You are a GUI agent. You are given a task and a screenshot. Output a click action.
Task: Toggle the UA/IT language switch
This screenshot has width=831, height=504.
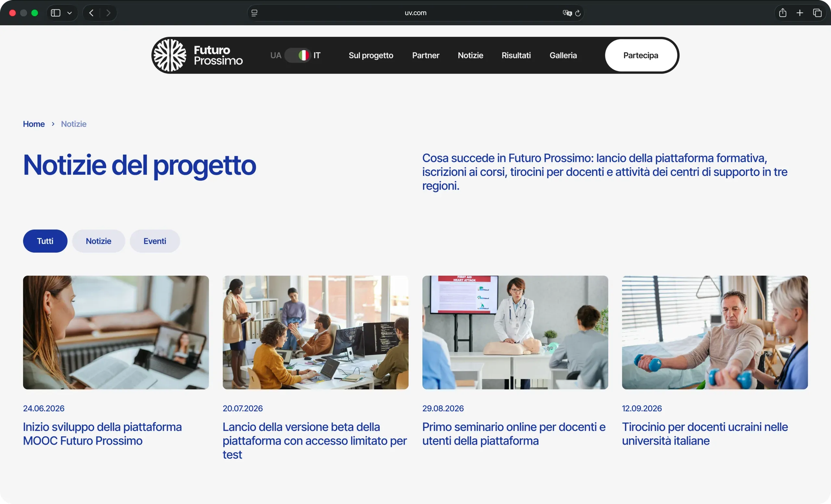click(297, 55)
